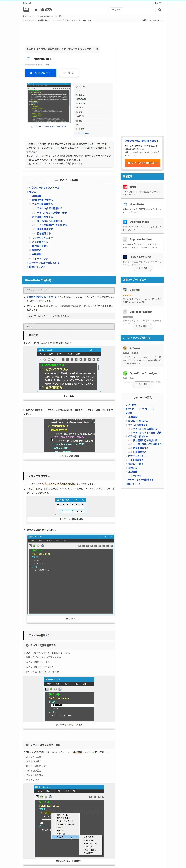Open パソコンを便利にするフリーソフト breadcrumb
Image resolution: width=186 pixels, height=868 pixels.
[45, 20]
